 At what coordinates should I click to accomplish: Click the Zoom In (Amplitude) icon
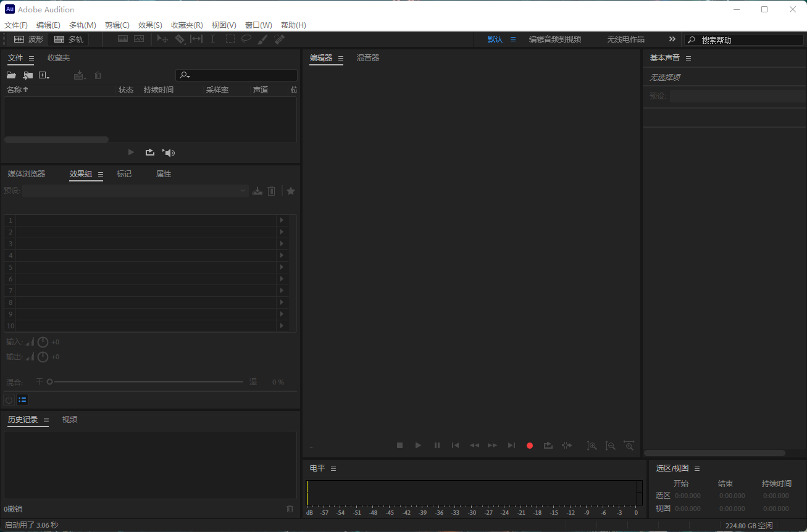[592, 445]
